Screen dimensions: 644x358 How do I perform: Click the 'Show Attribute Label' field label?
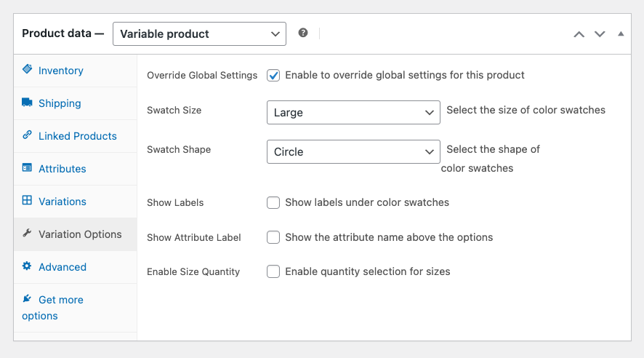[194, 237]
